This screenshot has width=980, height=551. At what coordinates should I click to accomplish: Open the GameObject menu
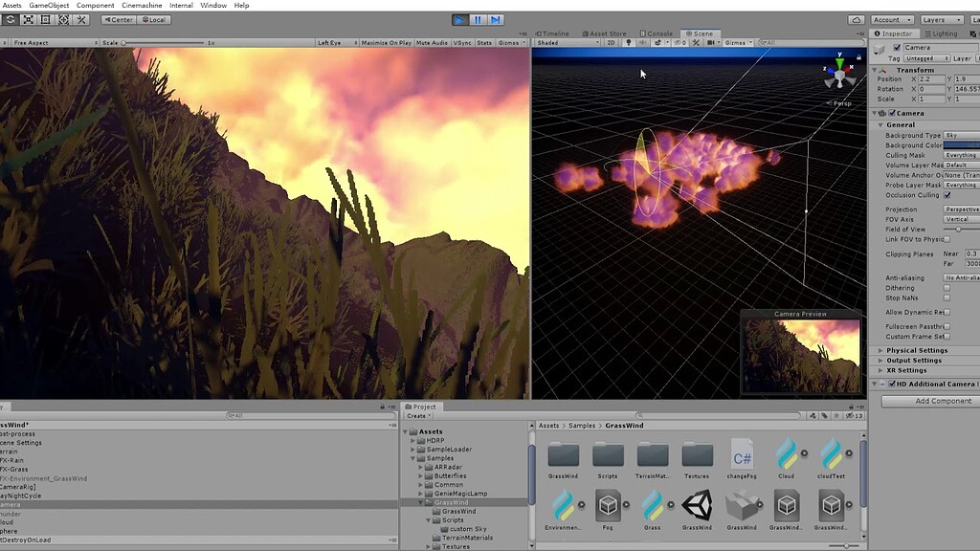50,5
